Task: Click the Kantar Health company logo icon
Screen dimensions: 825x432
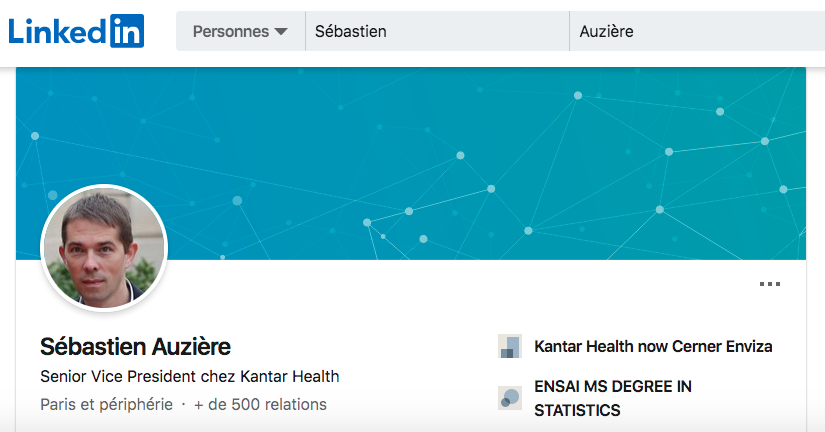Action: click(510, 346)
